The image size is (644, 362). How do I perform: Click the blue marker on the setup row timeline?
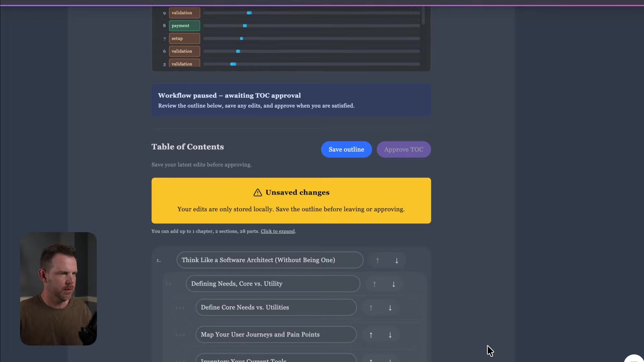(241, 39)
